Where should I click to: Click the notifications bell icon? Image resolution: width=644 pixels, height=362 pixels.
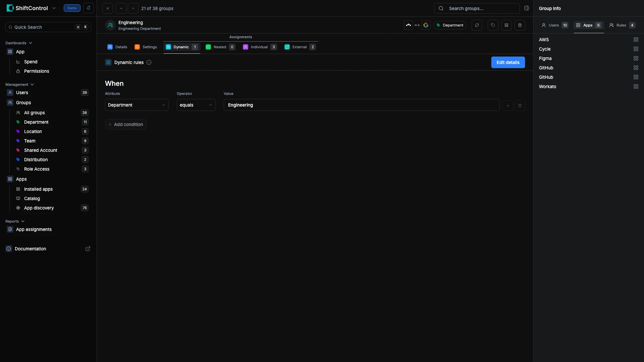[89, 8]
